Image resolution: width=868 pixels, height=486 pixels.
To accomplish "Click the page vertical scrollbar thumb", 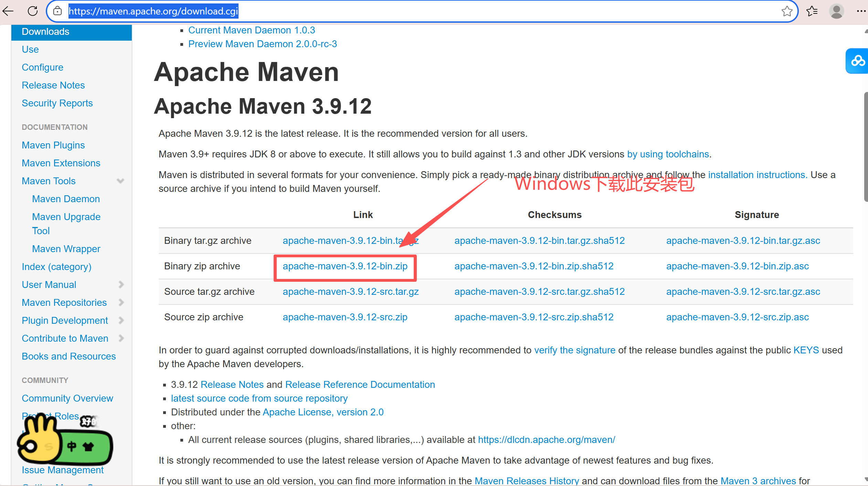I will [x=865, y=146].
